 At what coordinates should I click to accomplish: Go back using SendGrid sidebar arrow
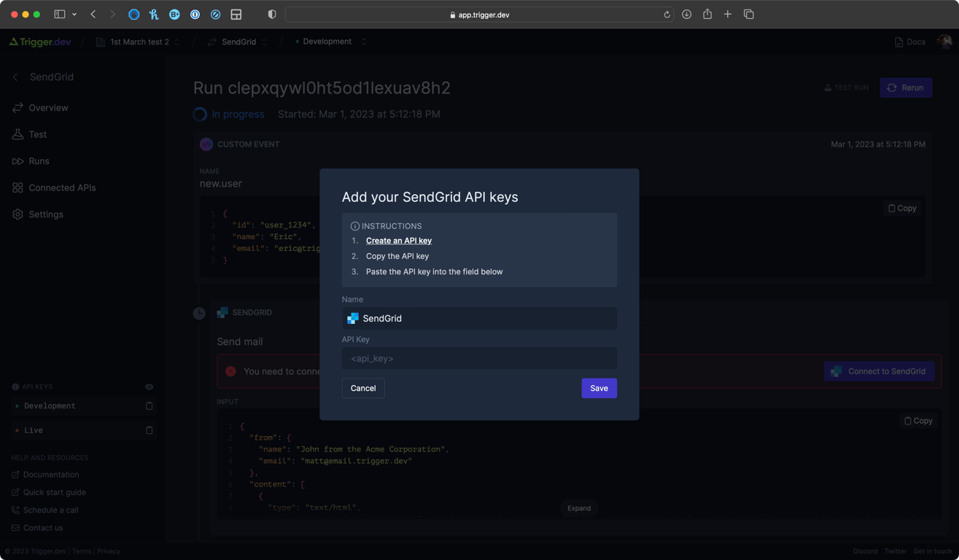pyautogui.click(x=15, y=77)
